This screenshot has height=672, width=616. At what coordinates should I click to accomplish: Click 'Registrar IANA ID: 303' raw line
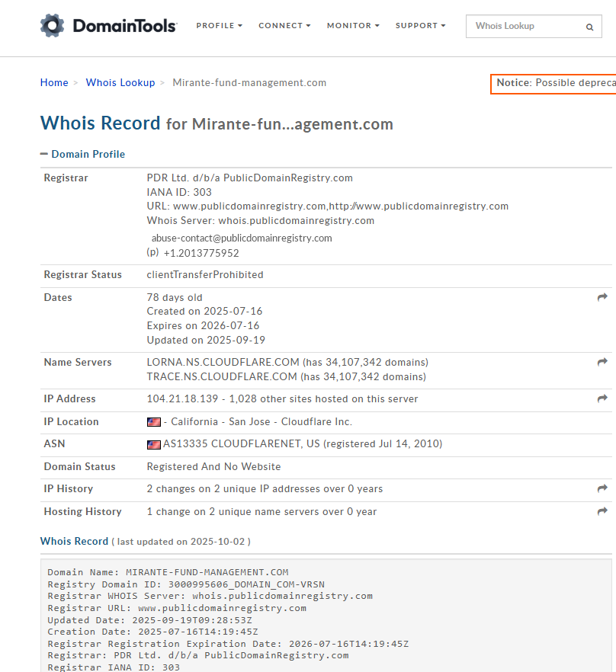[x=114, y=667]
